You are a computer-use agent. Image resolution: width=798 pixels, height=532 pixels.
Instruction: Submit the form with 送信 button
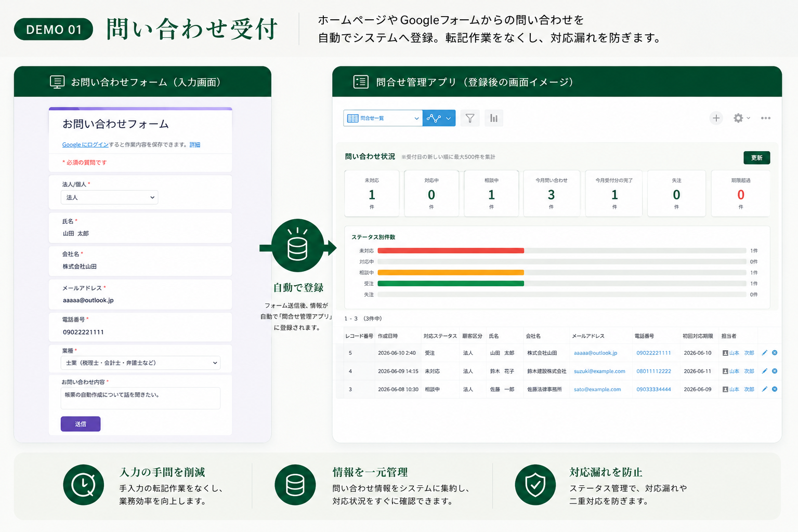click(81, 424)
